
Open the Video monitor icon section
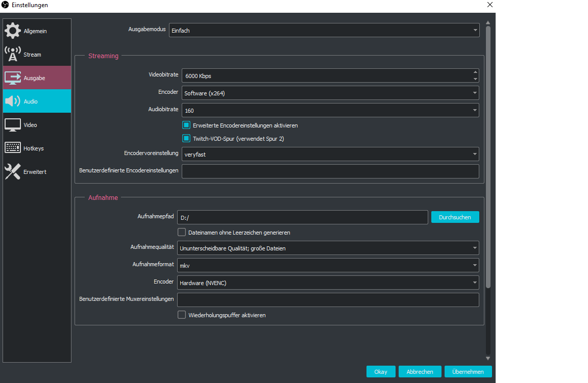(13, 125)
